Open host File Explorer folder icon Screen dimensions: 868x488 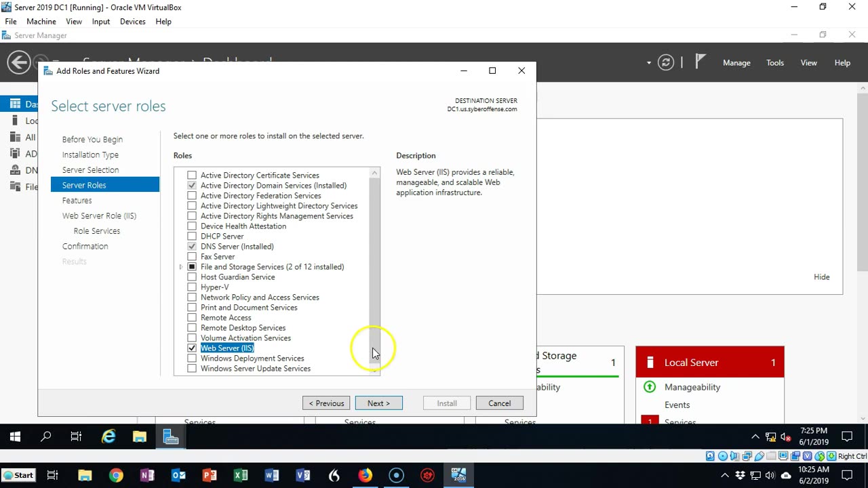coord(85,475)
